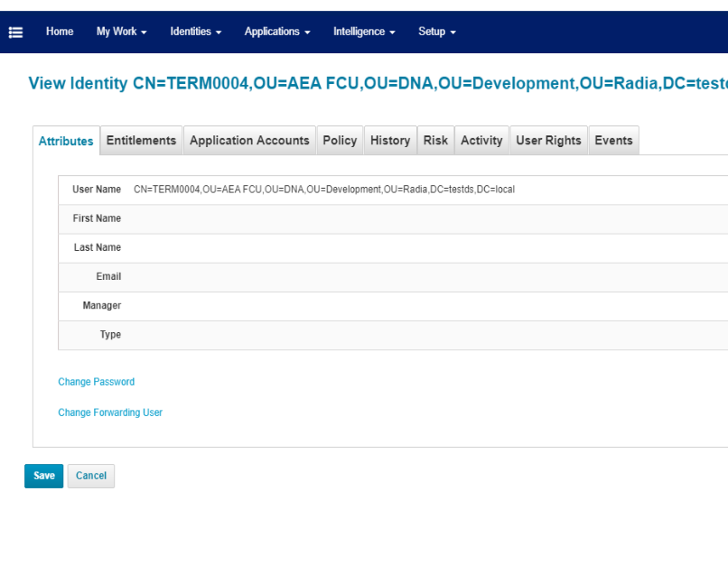Open the User Rights tab

pos(548,140)
